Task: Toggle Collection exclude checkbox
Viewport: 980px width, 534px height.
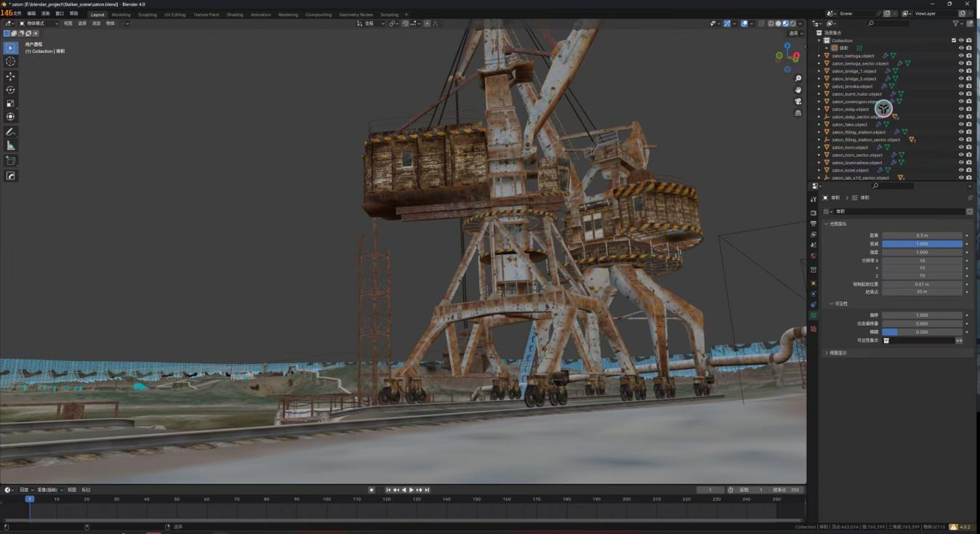Action: 954,41
